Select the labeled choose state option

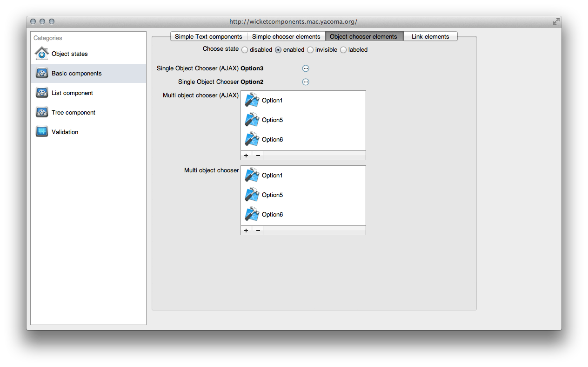[x=343, y=50]
